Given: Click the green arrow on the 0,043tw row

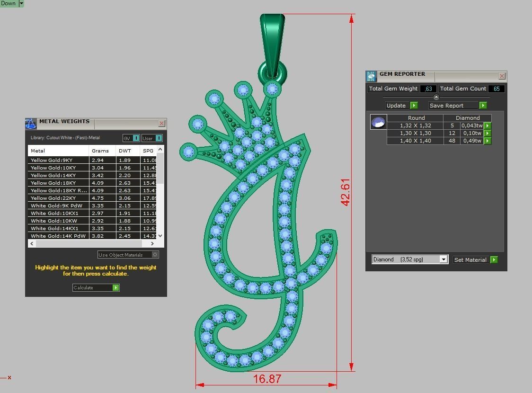Looking at the screenshot, I should (x=488, y=125).
